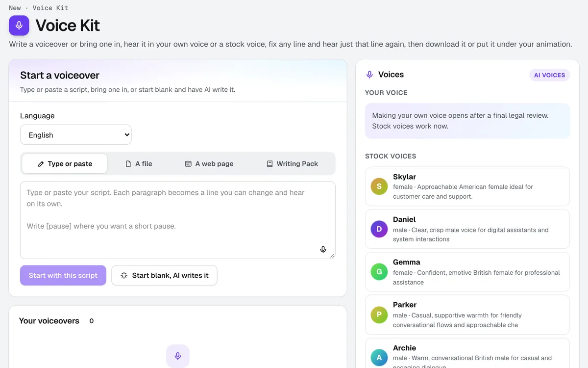Click the microphone dictation icon in script box

point(323,250)
